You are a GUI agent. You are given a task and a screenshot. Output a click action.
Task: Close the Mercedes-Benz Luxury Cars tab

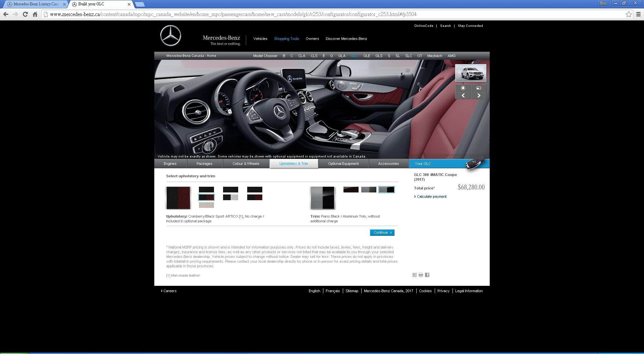[64, 4]
